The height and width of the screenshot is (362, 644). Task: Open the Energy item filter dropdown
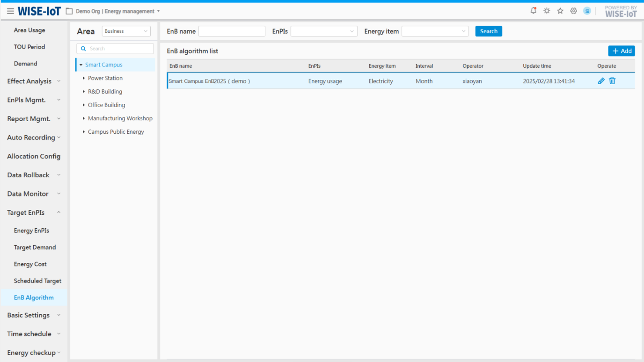point(435,31)
